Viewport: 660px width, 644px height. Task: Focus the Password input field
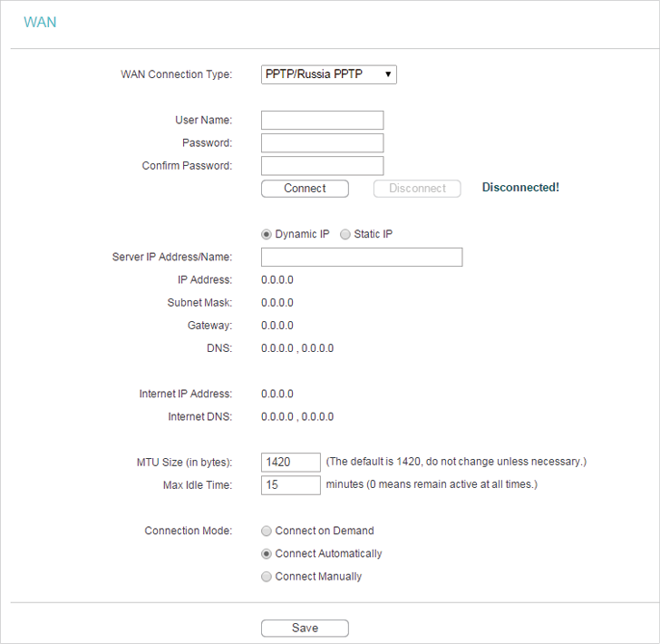[x=323, y=142]
